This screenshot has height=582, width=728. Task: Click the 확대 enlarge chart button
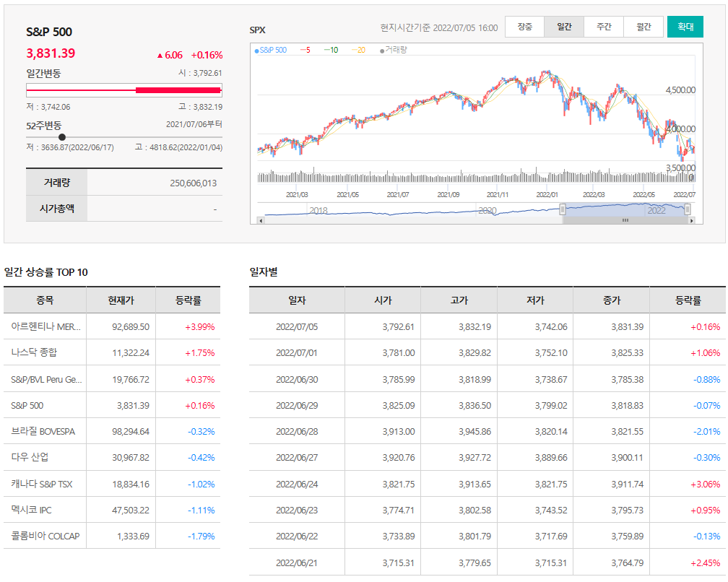coord(685,27)
